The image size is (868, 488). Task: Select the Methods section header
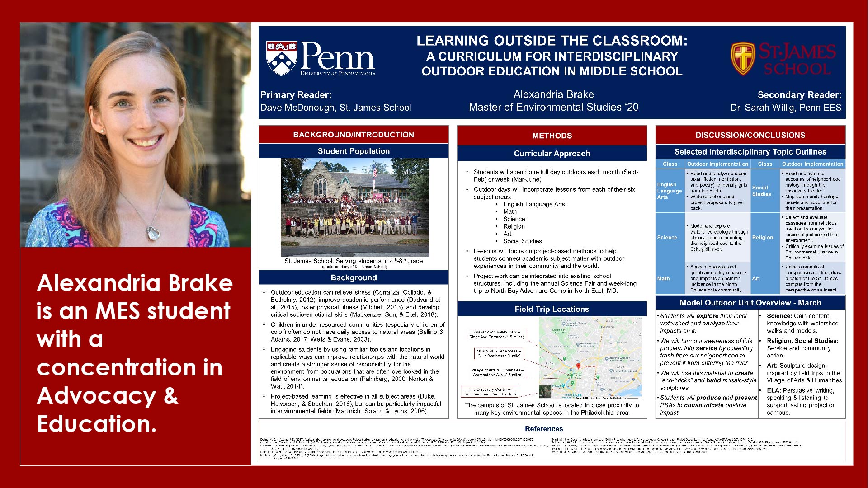coord(552,136)
